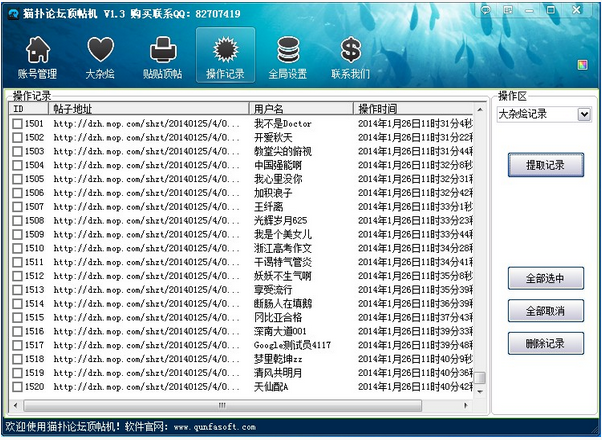Select username 清风共明月
602x440 pixels.
click(x=278, y=373)
